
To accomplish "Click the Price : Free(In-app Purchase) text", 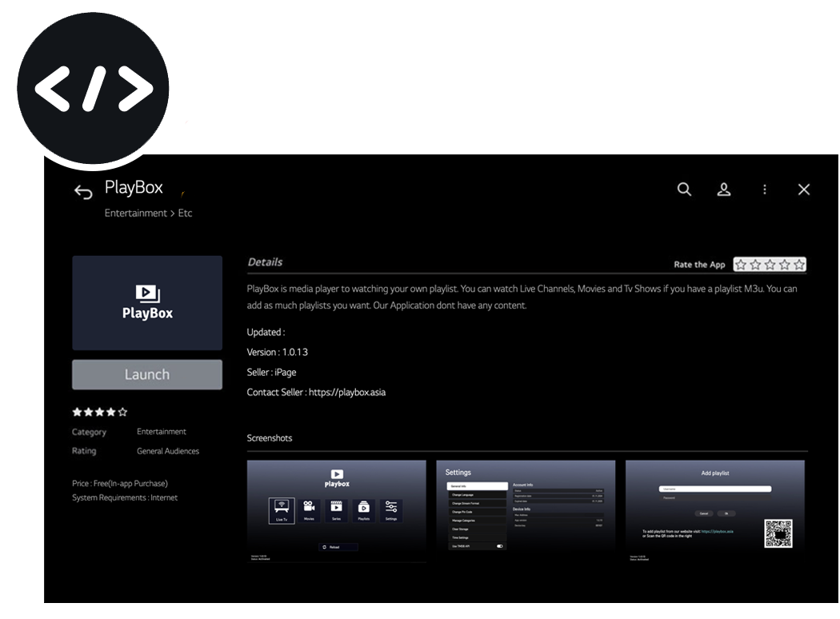I will click(x=120, y=484).
